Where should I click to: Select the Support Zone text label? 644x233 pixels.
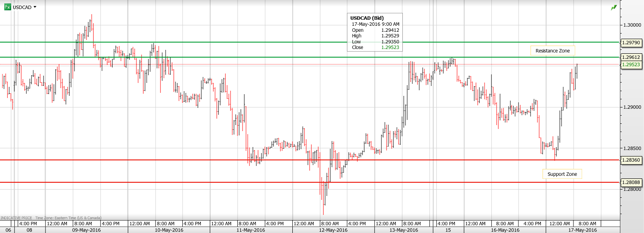[562, 174]
